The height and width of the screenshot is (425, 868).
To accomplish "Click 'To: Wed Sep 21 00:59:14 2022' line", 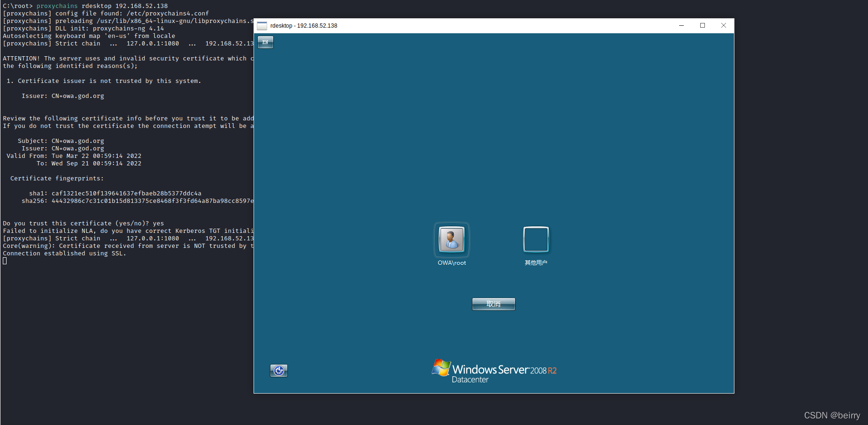I will pos(89,164).
